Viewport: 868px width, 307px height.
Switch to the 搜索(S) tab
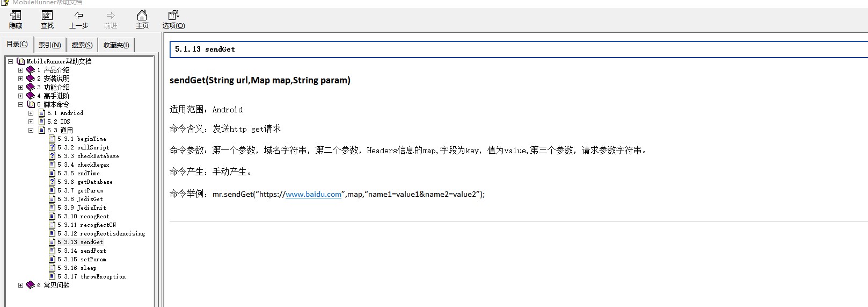pos(82,45)
